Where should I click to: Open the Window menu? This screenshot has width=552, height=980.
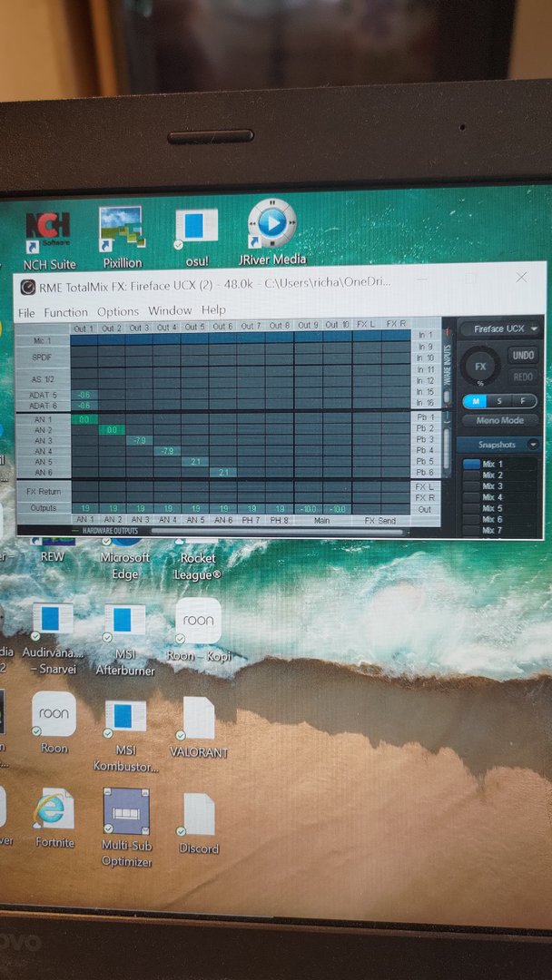tap(170, 310)
